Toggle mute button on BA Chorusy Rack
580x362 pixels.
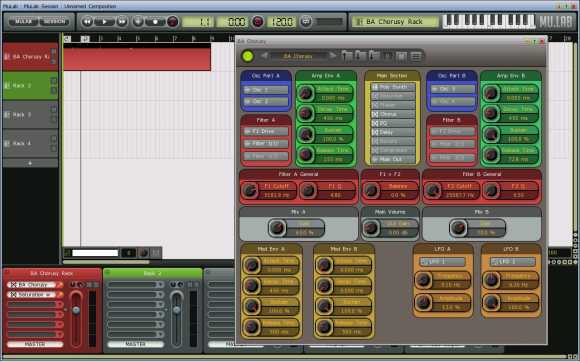coord(90,284)
